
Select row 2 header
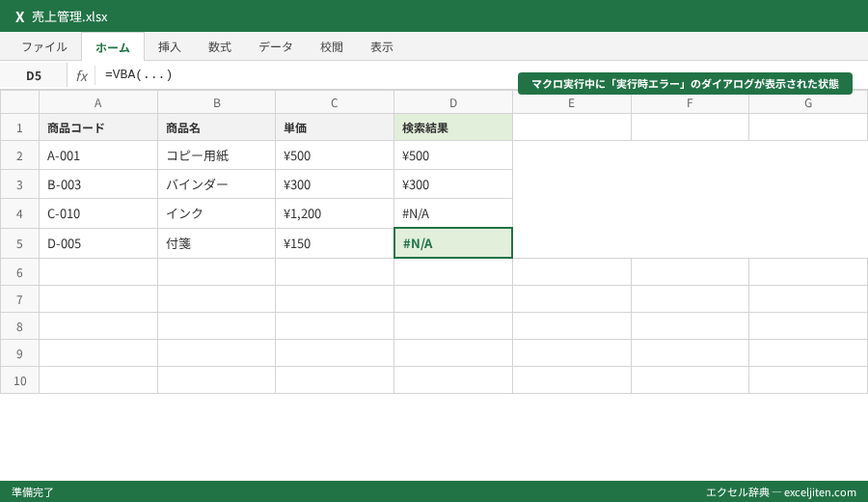pos(19,155)
